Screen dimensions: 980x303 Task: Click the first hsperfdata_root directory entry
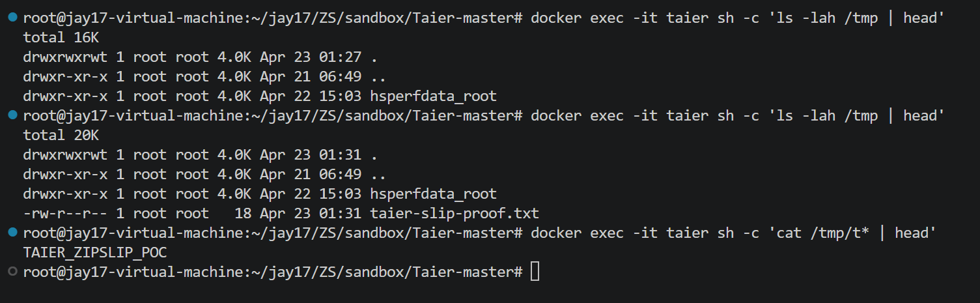pos(434,96)
